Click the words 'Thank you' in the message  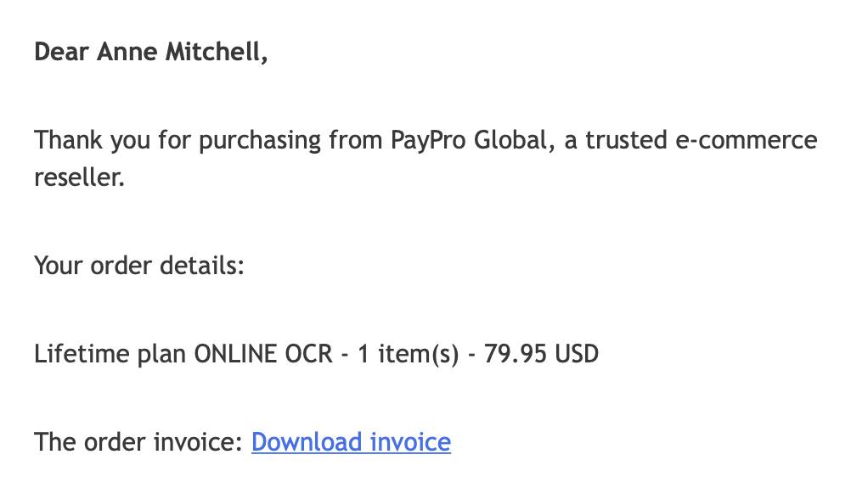(x=92, y=140)
